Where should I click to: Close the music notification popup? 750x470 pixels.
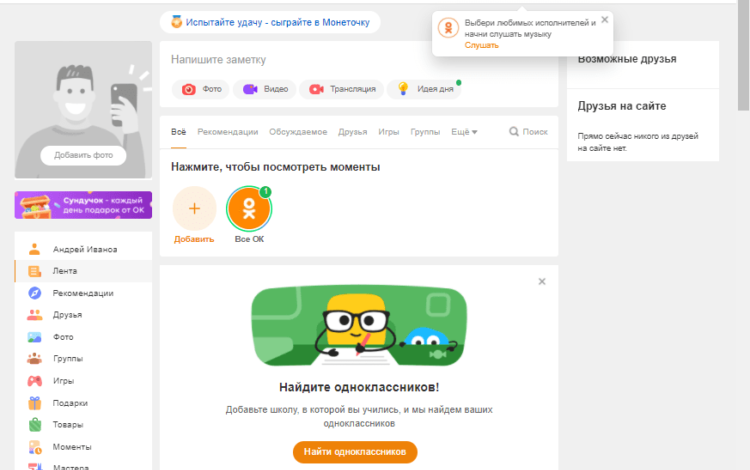pos(604,19)
